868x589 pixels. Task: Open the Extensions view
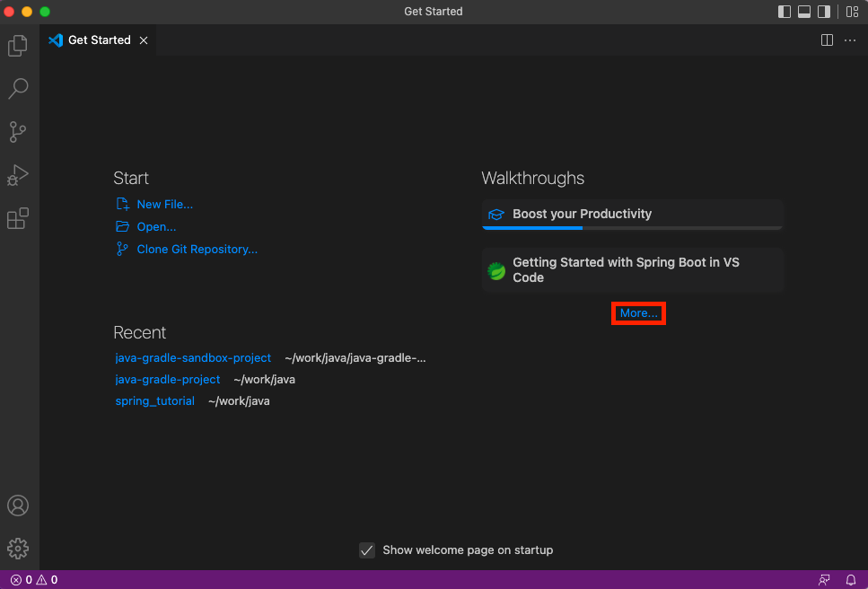point(18,218)
